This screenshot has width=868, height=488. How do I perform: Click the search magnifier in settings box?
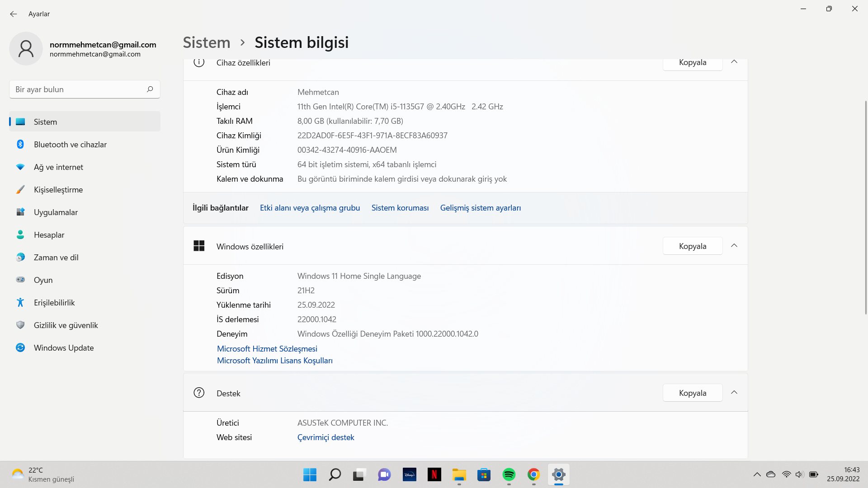[150, 89]
